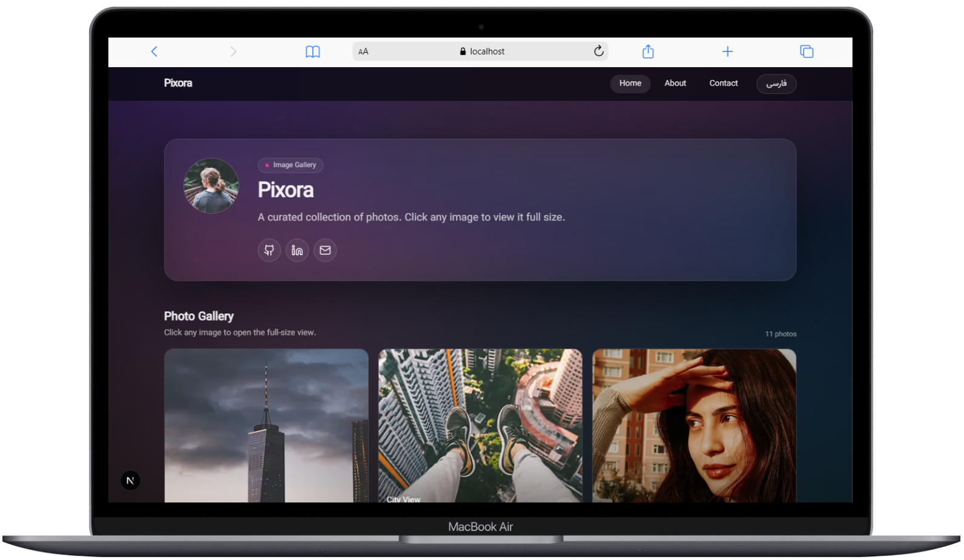Click the Pixora logo in the navbar
Image resolution: width=964 pixels, height=560 pixels.
[178, 83]
